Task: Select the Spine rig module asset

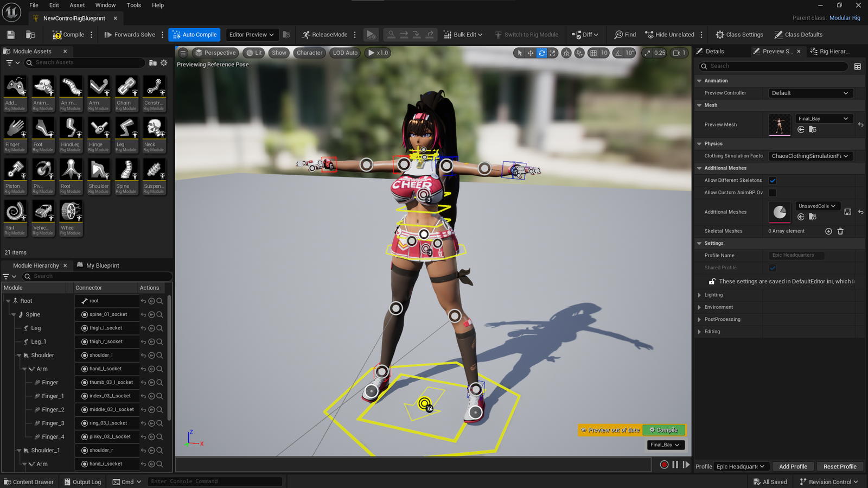Action: [x=126, y=176]
